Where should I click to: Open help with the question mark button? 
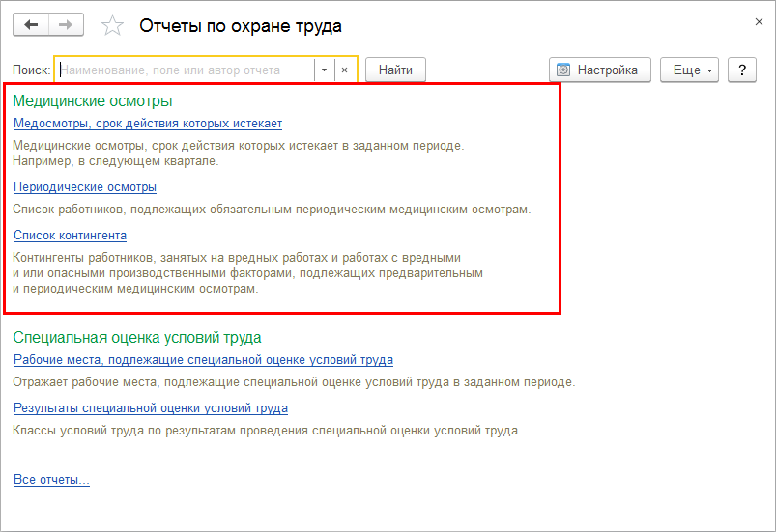[x=741, y=70]
